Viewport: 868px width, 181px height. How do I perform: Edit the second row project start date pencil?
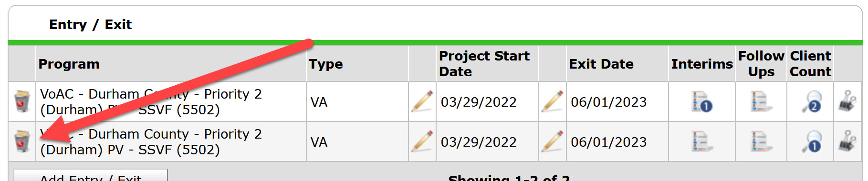click(x=422, y=141)
